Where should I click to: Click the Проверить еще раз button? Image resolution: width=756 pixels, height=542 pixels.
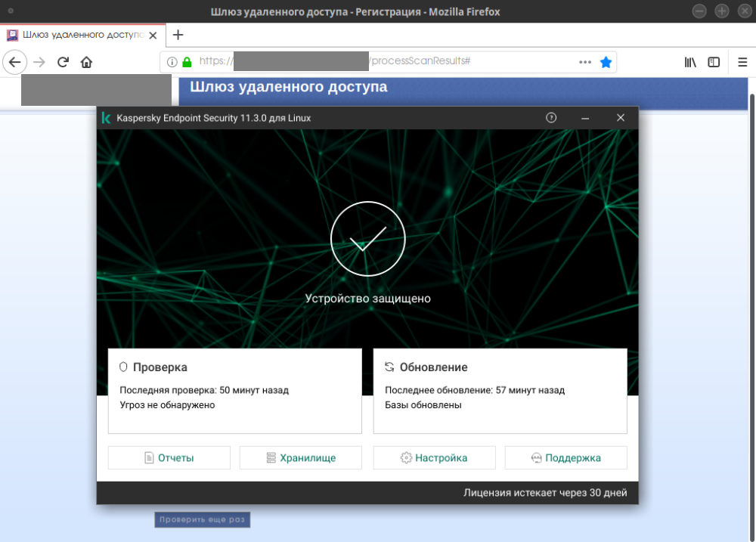pos(202,520)
